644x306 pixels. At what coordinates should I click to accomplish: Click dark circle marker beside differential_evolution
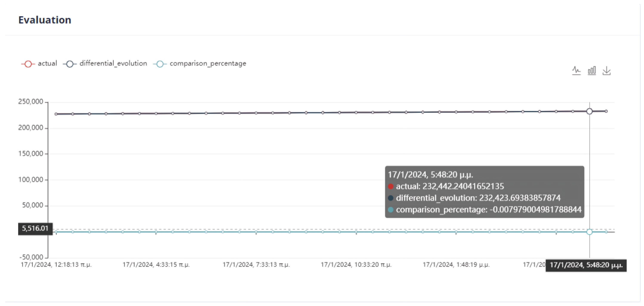pyautogui.click(x=70, y=64)
